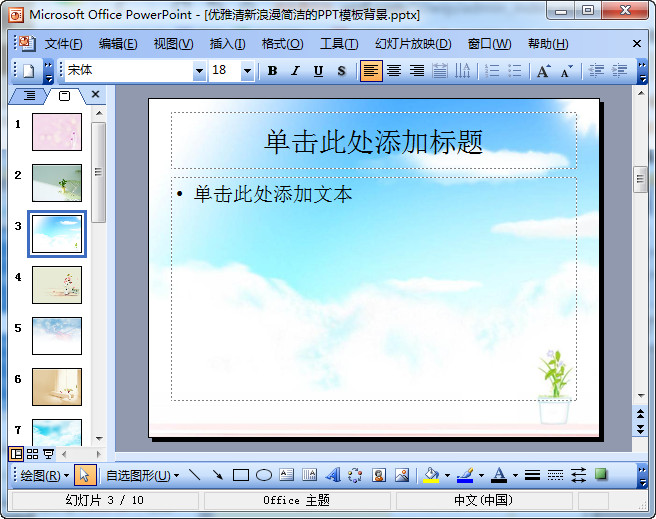Open line color dropdown arrow
656x519 pixels.
click(481, 475)
